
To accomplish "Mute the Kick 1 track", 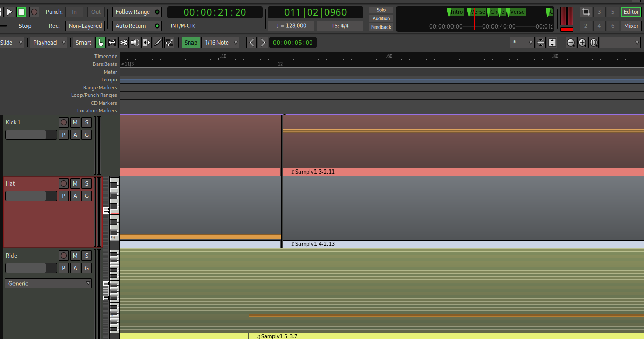I will tap(75, 122).
